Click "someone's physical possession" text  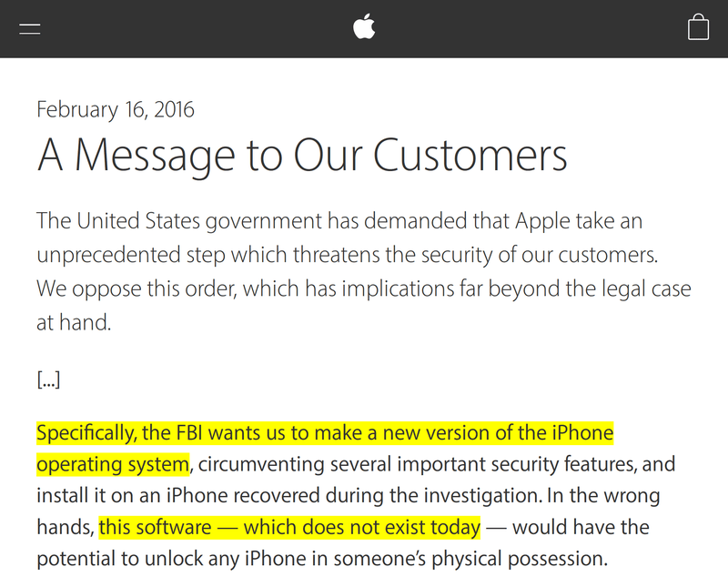(470, 559)
